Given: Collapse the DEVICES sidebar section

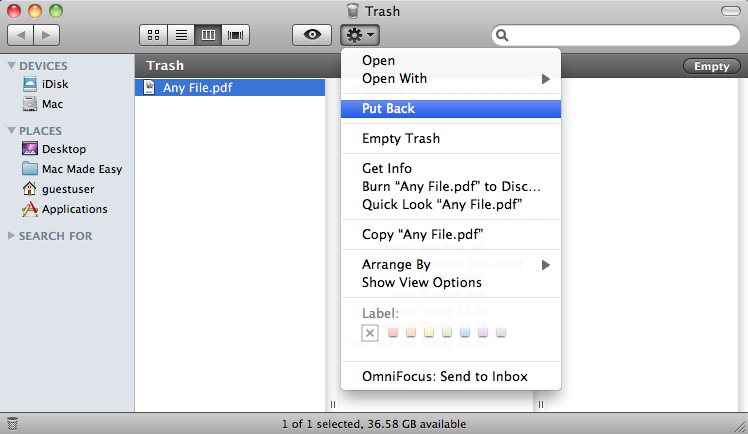Looking at the screenshot, I should [x=12, y=65].
